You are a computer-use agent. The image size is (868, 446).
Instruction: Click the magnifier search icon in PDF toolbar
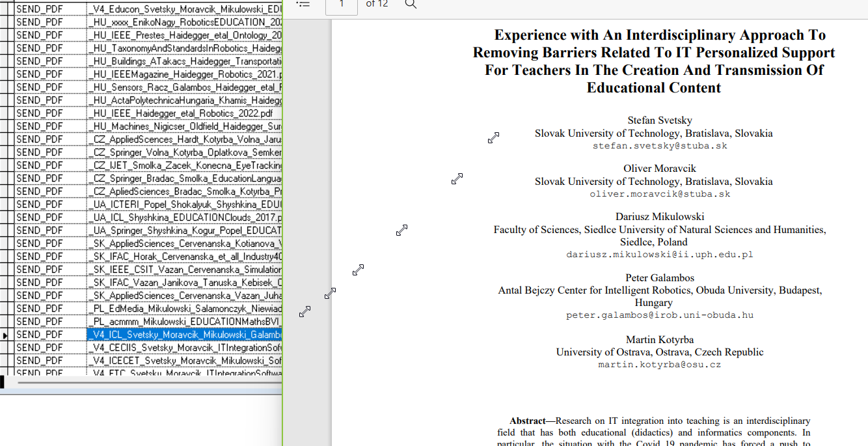click(411, 4)
